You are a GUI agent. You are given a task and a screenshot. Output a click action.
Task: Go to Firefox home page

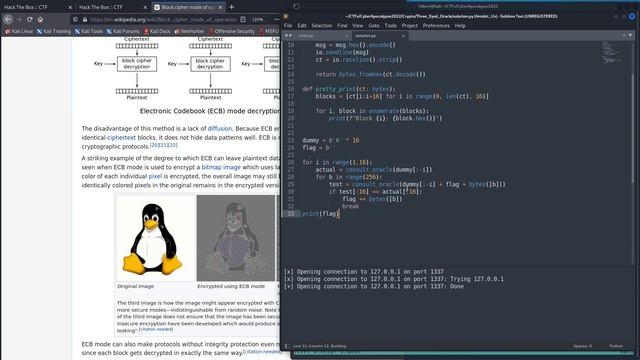point(40,19)
